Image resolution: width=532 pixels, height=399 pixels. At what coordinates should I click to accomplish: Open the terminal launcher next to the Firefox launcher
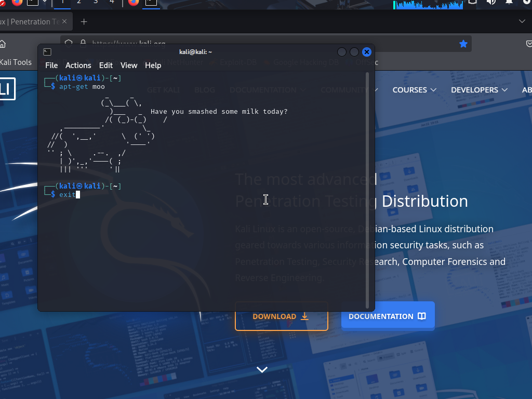coord(33,2)
